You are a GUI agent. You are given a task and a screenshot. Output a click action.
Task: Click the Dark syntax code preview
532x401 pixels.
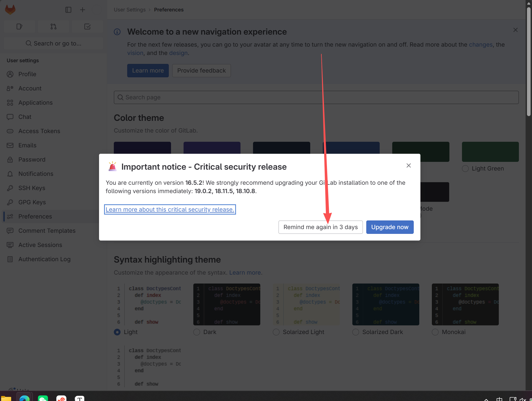click(x=227, y=304)
